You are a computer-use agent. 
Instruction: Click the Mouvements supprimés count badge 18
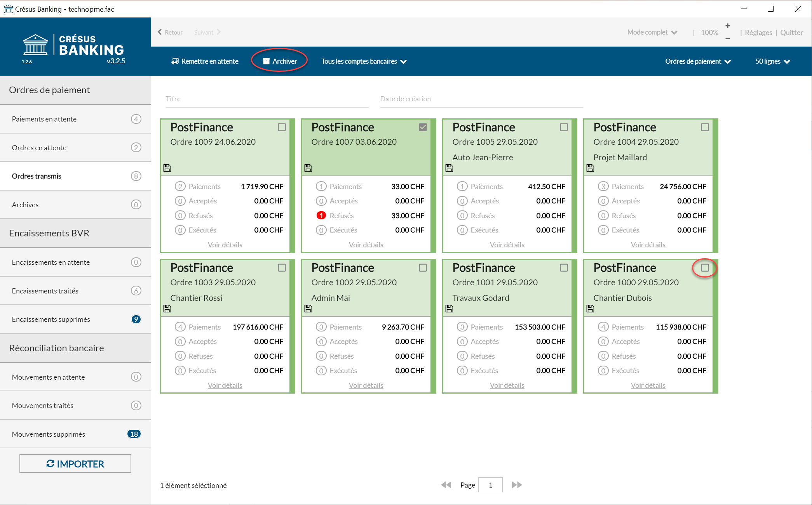pos(134,434)
